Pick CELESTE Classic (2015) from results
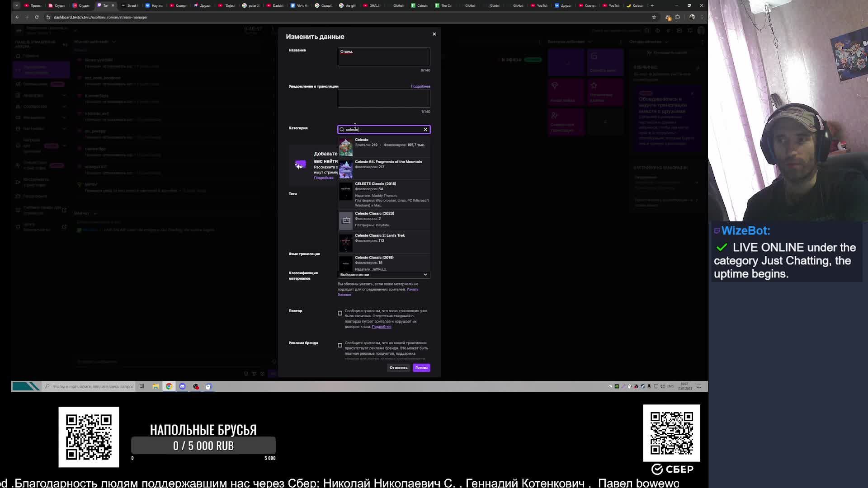 point(375,184)
